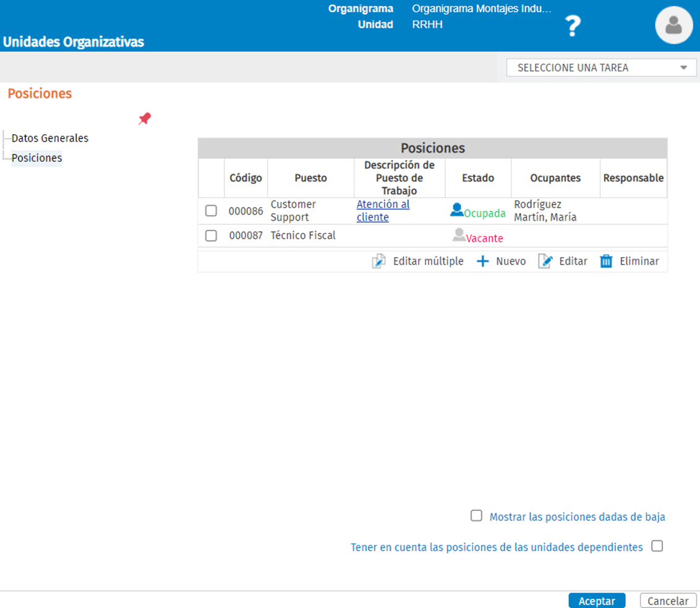The image size is (700, 608).
Task: Click the gray Vacante person icon
Action: [459, 235]
